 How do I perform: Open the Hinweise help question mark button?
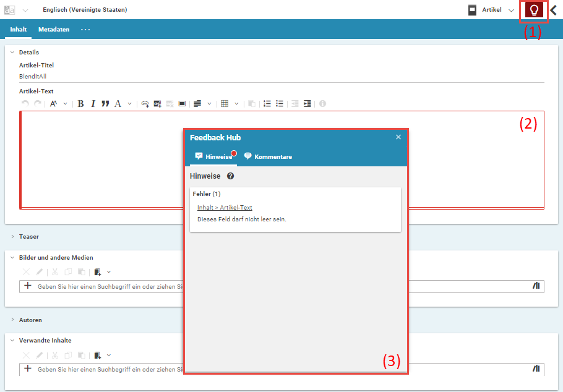point(229,176)
